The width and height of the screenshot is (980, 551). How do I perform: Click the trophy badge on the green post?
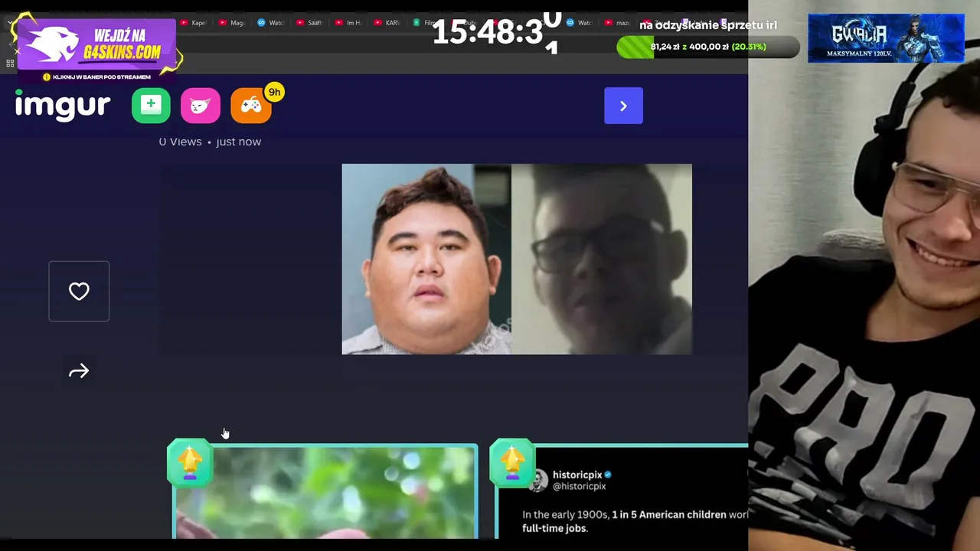click(x=190, y=462)
